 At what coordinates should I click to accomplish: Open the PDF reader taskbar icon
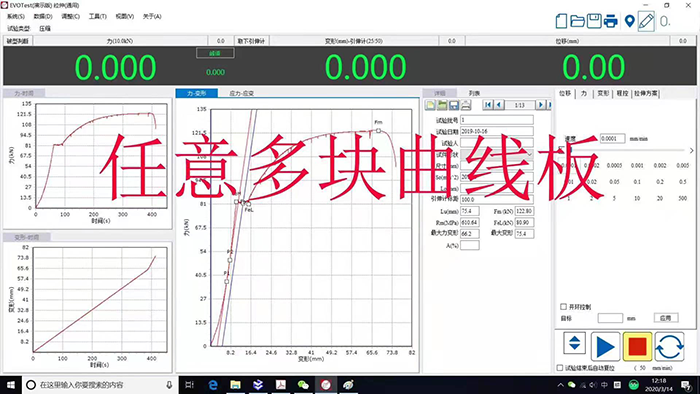(280, 385)
